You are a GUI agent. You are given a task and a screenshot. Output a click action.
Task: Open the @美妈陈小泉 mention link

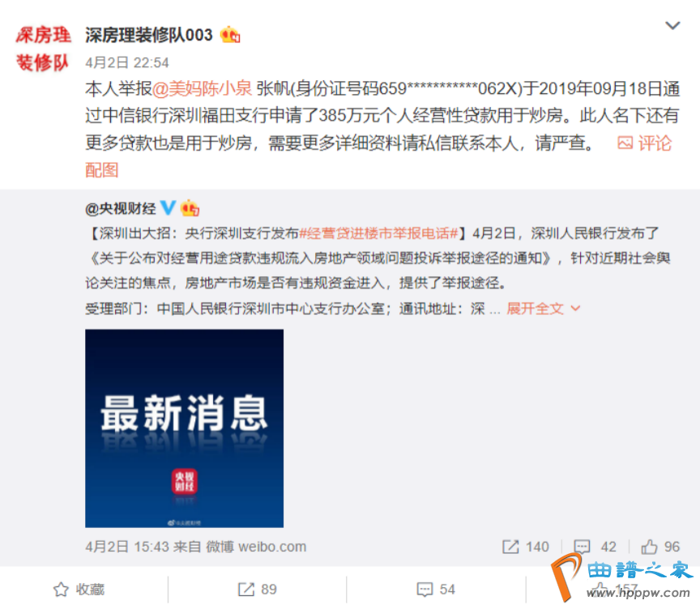click(203, 88)
